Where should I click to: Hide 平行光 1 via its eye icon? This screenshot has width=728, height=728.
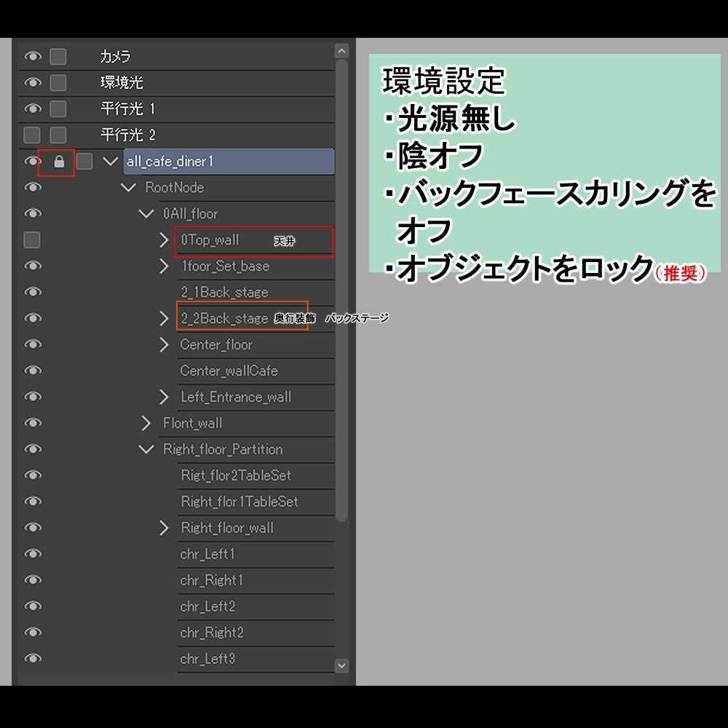pyautogui.click(x=33, y=108)
